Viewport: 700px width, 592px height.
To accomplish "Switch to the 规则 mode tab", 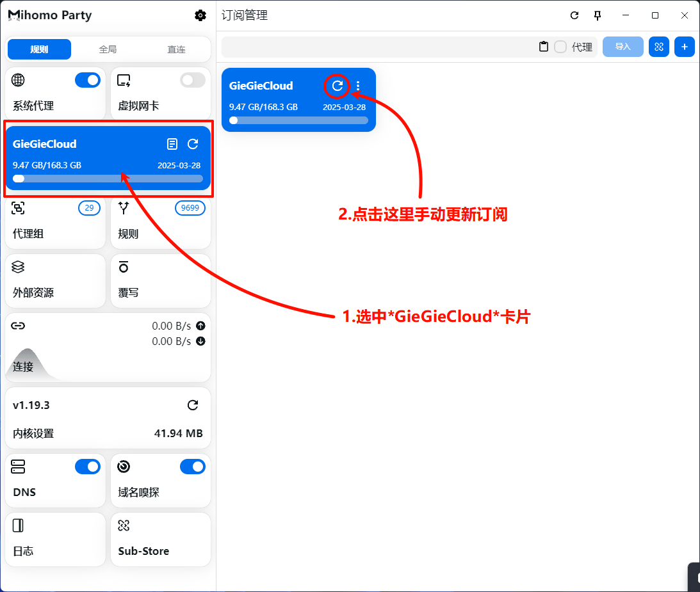I will (39, 49).
